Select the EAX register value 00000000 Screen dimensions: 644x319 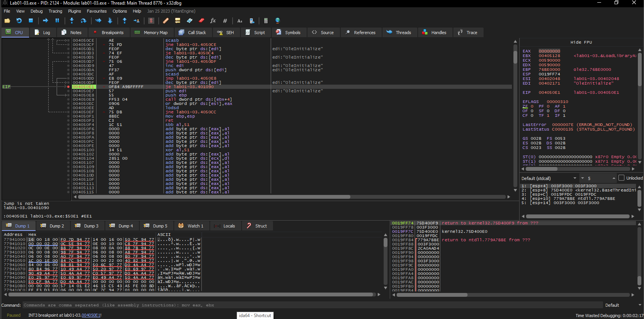(549, 51)
